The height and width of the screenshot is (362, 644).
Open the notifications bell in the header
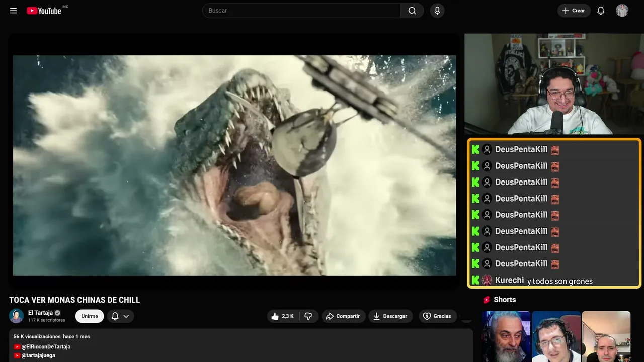tap(601, 11)
